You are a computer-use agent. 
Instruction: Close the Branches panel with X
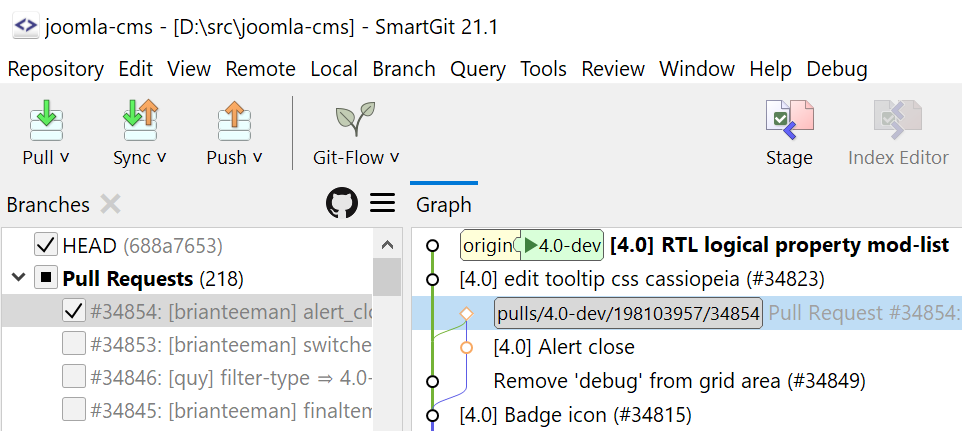[x=110, y=204]
